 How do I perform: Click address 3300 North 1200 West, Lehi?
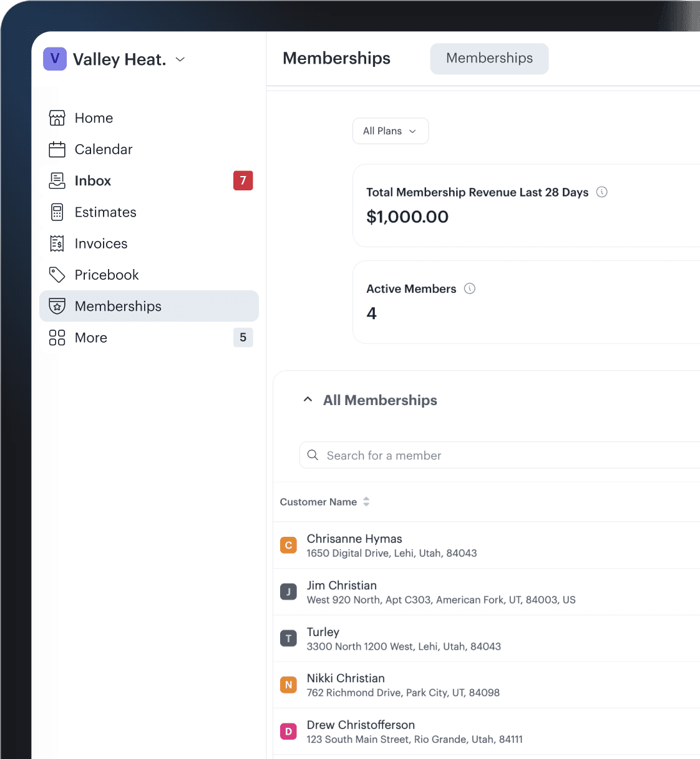click(404, 647)
